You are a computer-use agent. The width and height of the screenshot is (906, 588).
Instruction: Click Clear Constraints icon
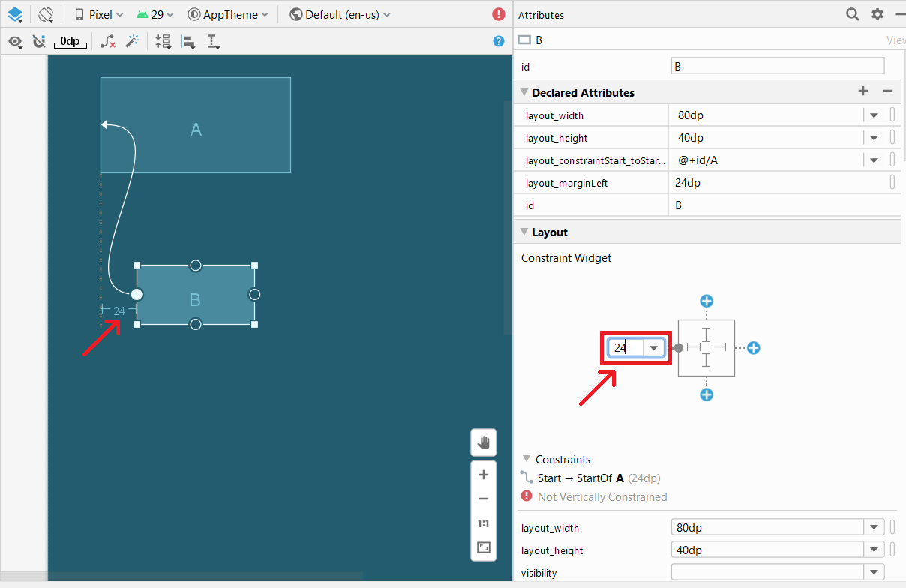[108, 41]
